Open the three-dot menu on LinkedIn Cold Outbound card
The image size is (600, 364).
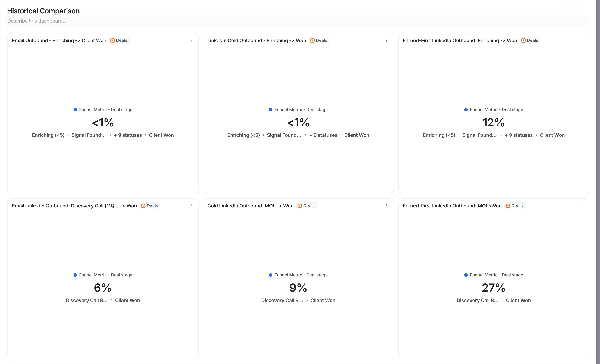(x=387, y=40)
